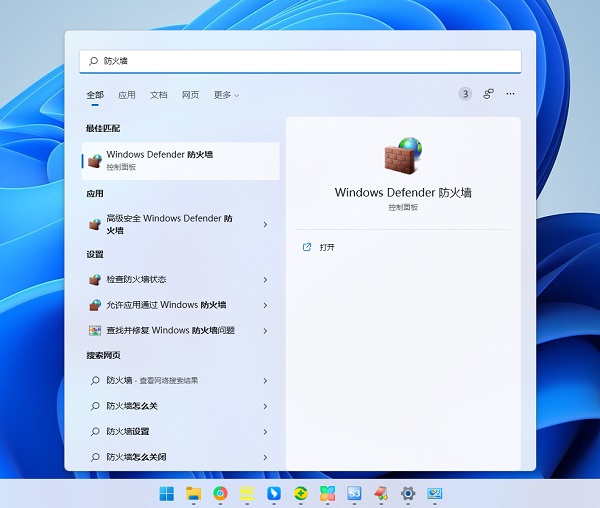Select web suggestion 防火墙怎么关闭
The height and width of the screenshot is (508, 600).
pyautogui.click(x=181, y=457)
